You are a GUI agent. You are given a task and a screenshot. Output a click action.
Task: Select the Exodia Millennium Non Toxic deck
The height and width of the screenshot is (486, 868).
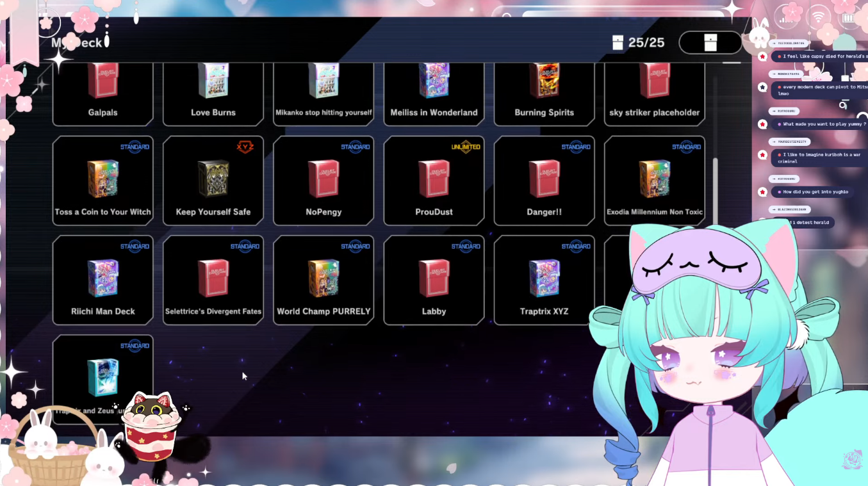pos(654,181)
